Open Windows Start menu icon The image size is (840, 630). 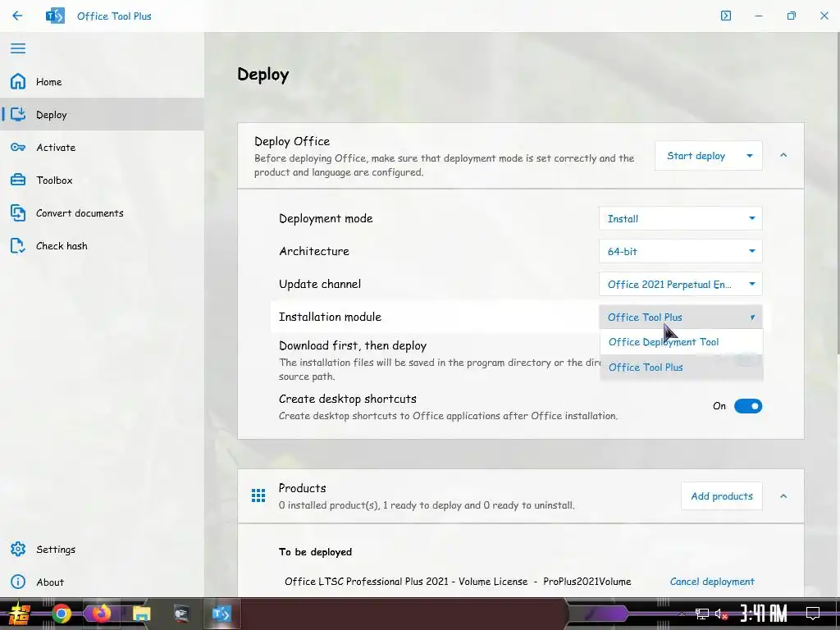pyautogui.click(x=19, y=614)
